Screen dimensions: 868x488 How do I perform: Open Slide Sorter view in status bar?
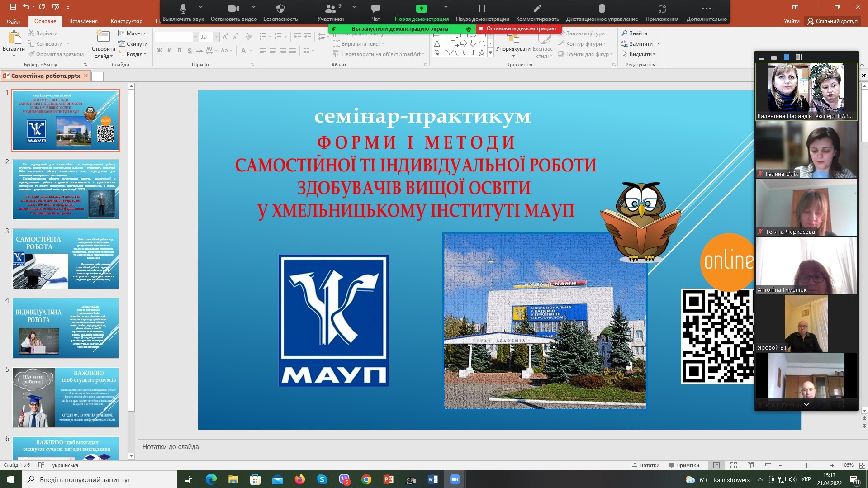tap(734, 465)
